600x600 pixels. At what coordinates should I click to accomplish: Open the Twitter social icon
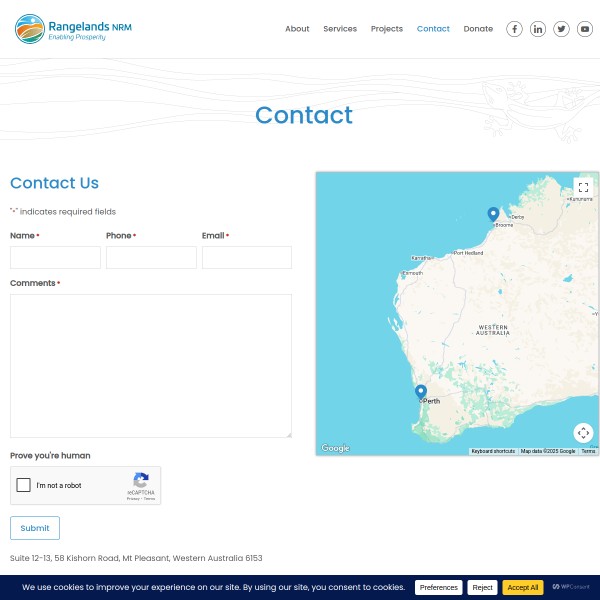pos(562,29)
